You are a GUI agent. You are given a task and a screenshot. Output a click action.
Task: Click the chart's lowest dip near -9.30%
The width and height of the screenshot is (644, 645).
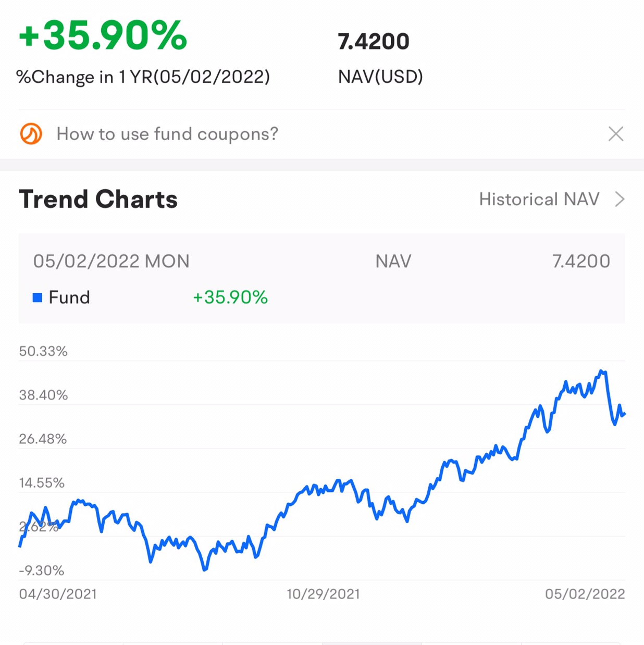click(x=205, y=569)
